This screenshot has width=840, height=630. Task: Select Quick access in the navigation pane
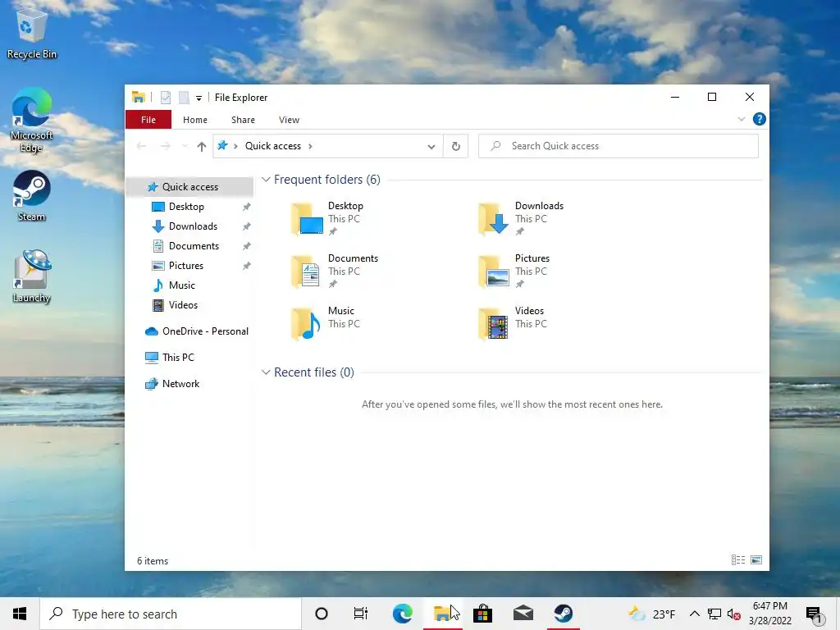point(189,187)
